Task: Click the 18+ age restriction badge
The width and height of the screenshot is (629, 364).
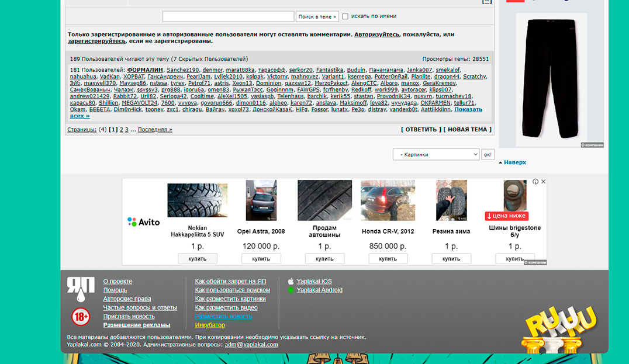Action: [x=80, y=317]
